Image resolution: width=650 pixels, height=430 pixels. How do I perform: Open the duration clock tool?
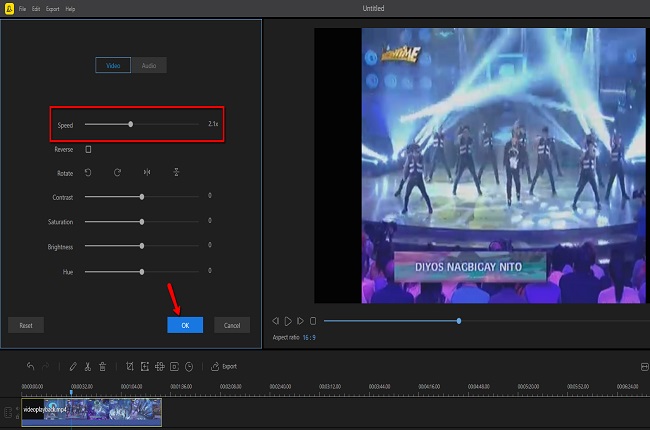(x=189, y=366)
